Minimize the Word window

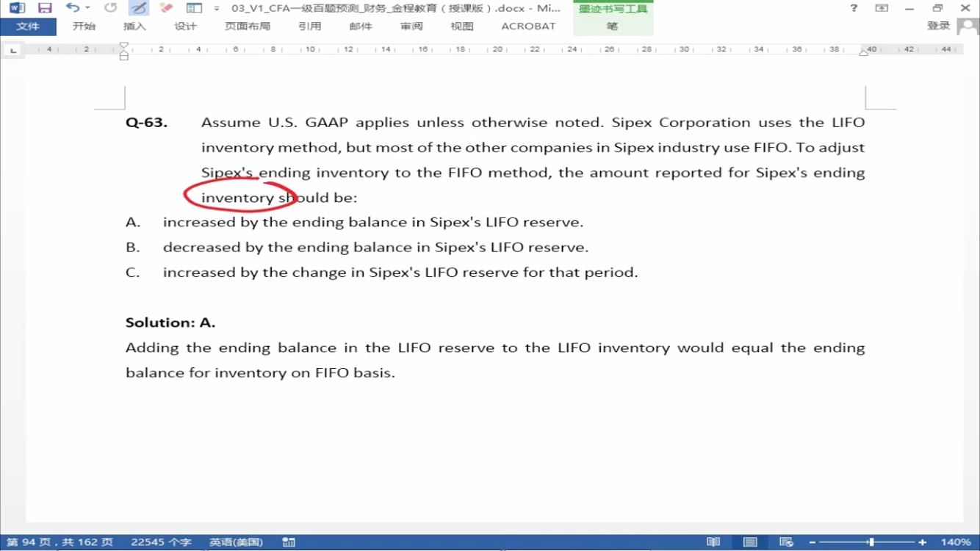click(x=909, y=8)
